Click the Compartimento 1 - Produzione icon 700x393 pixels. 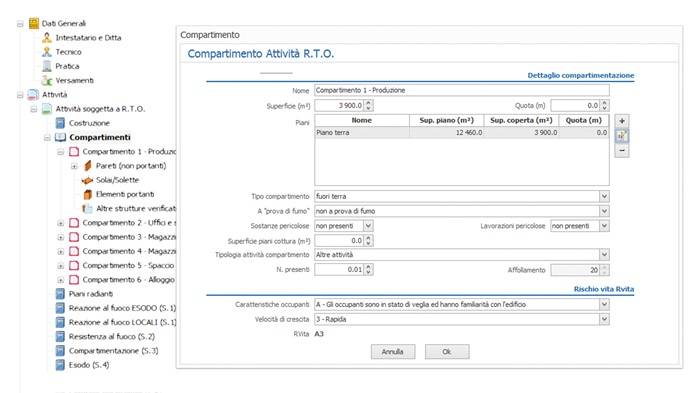[x=74, y=151]
